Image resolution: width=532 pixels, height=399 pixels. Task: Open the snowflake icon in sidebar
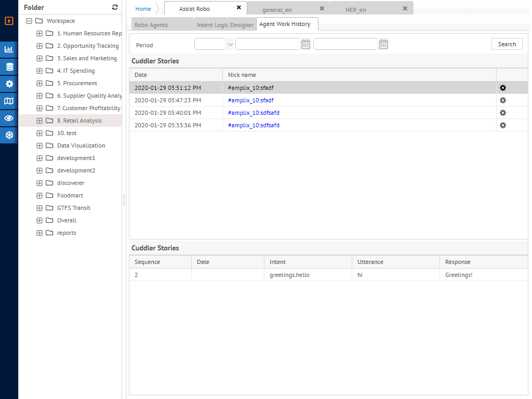(9, 136)
